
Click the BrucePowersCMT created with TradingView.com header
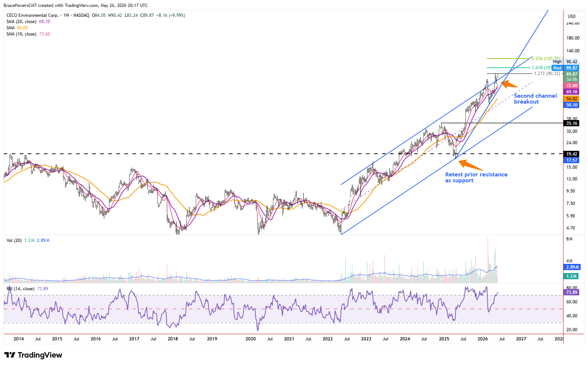(x=76, y=5)
